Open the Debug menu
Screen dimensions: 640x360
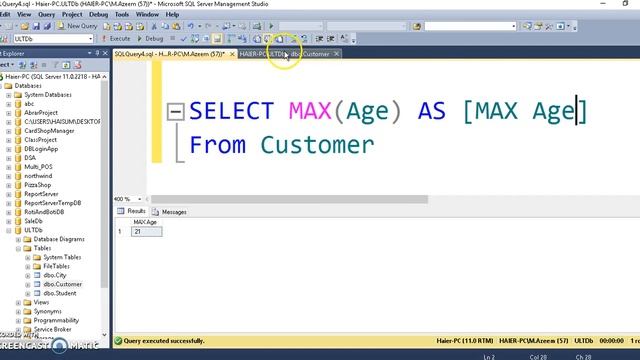pyautogui.click(x=98, y=14)
